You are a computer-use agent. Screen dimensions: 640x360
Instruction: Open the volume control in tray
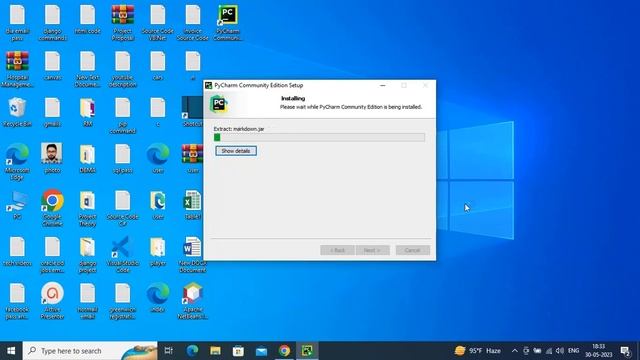[x=560, y=351]
